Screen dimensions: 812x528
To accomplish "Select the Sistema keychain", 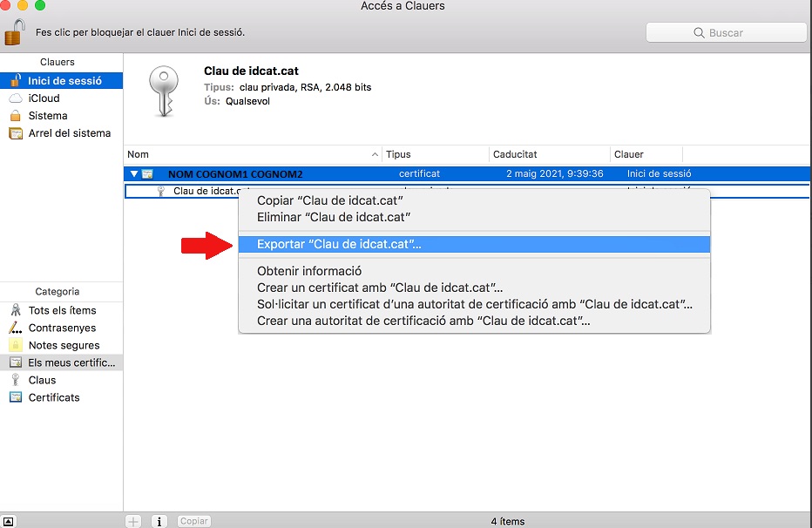I will point(47,116).
